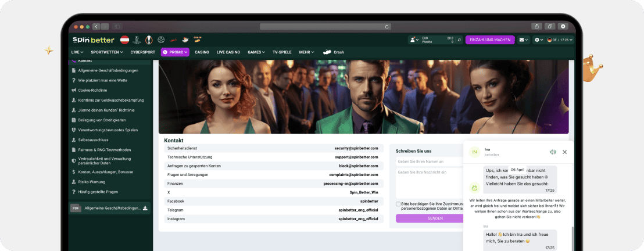Open the Crash game icon in header

point(198,40)
